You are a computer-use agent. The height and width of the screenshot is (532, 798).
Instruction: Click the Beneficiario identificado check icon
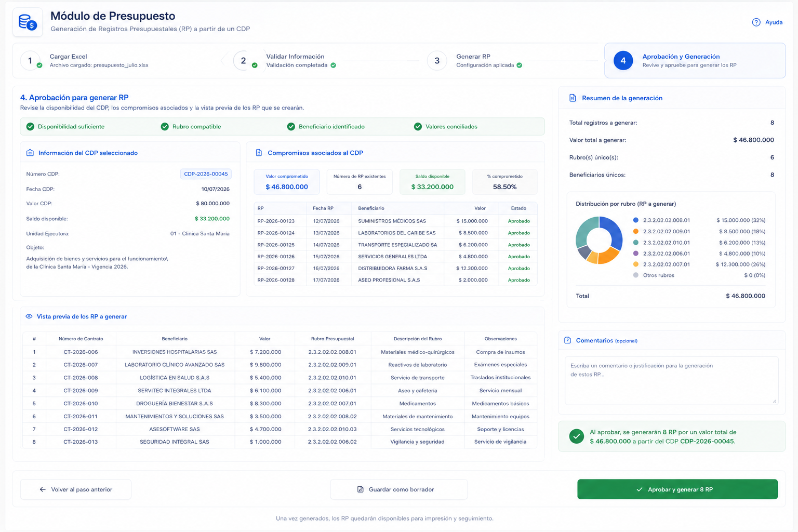point(291,127)
